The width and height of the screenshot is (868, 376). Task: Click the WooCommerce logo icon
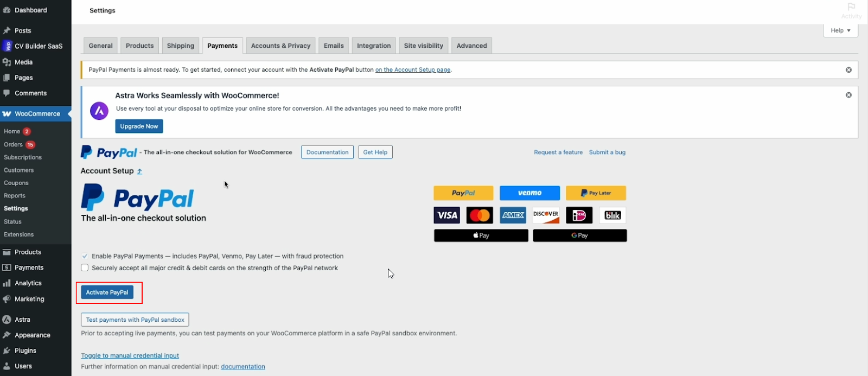click(x=7, y=114)
